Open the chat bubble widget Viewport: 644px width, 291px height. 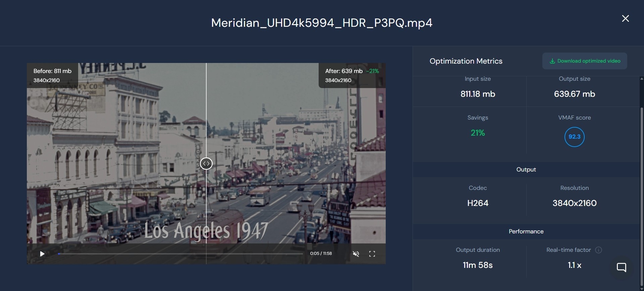[x=621, y=267]
